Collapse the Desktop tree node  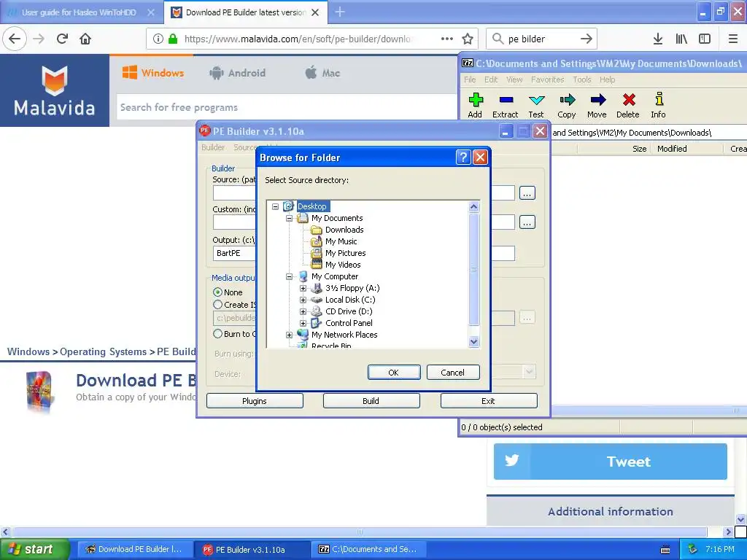(275, 206)
